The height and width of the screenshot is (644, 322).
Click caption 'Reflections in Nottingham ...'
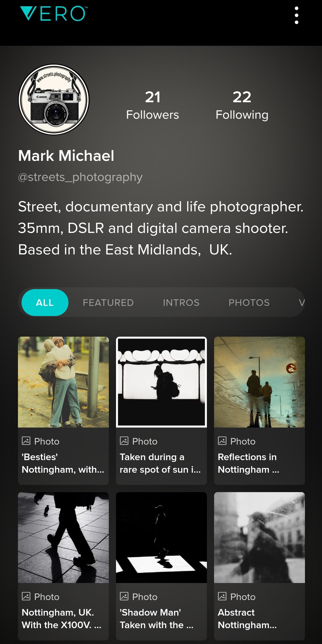coord(248,463)
